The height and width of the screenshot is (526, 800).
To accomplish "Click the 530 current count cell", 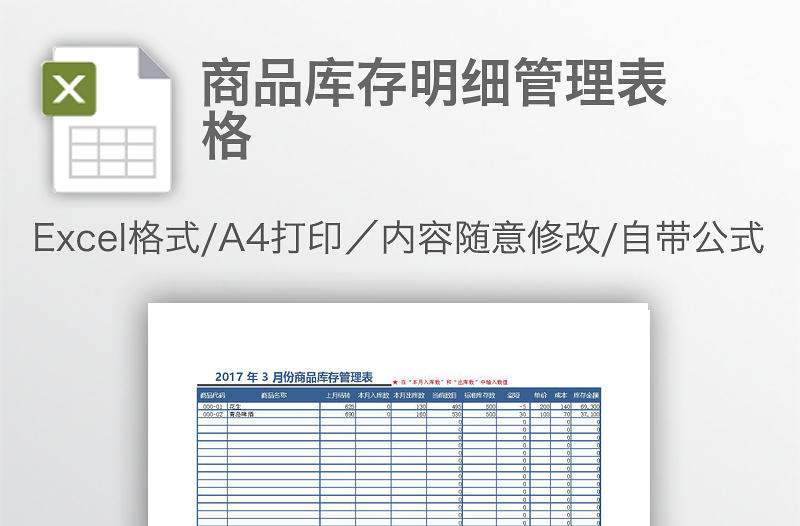I will pos(444,414).
